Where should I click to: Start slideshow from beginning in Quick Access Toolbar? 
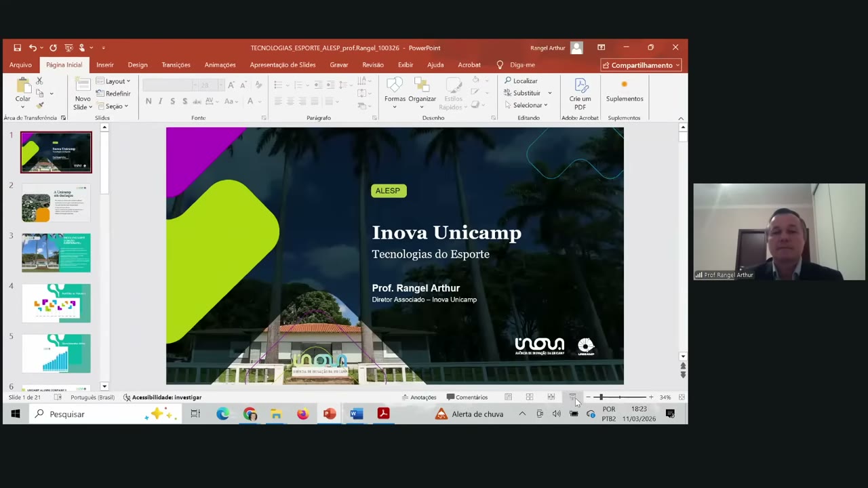[68, 48]
